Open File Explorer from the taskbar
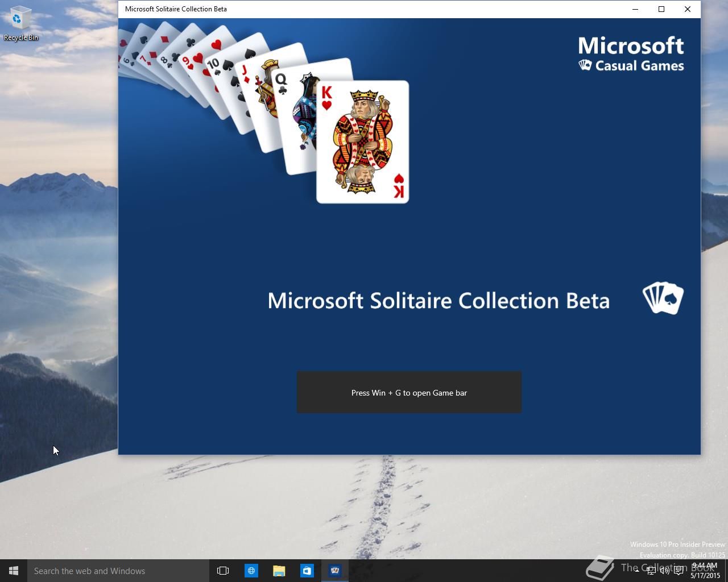This screenshot has width=728, height=582. (279, 571)
